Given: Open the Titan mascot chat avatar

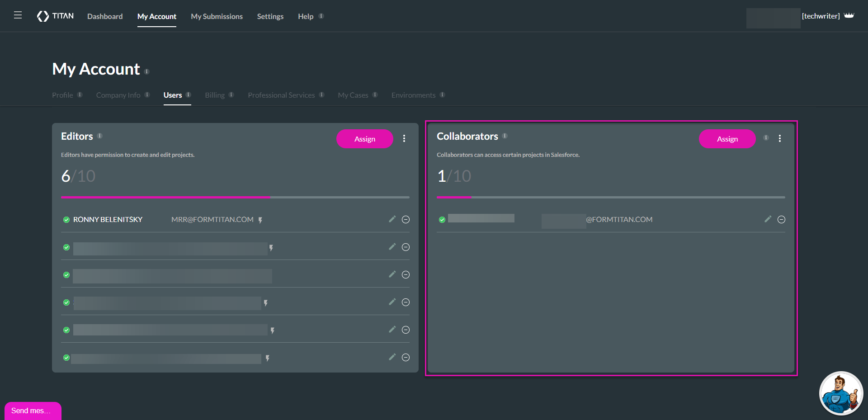Looking at the screenshot, I should click(841, 393).
